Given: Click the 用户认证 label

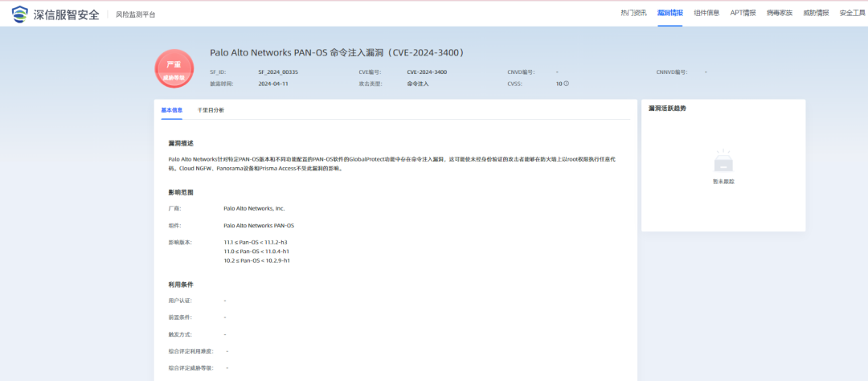Looking at the screenshot, I should 180,301.
